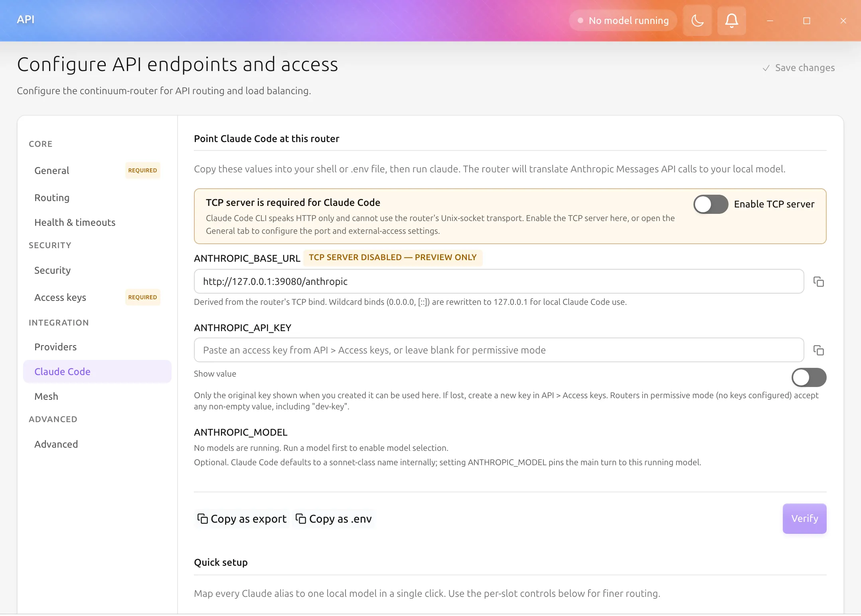
Task: Open the Advanced settings tab
Action: pyautogui.click(x=97, y=444)
